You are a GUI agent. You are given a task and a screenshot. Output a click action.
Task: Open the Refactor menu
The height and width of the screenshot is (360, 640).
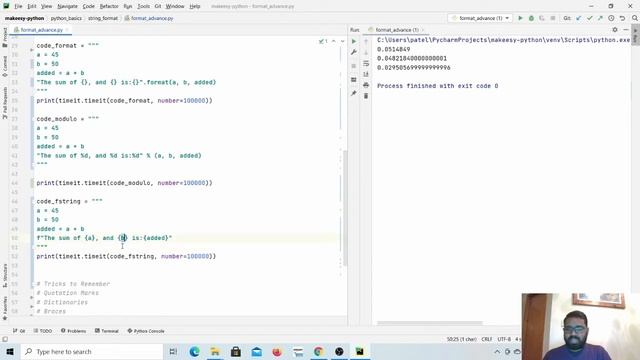click(109, 7)
